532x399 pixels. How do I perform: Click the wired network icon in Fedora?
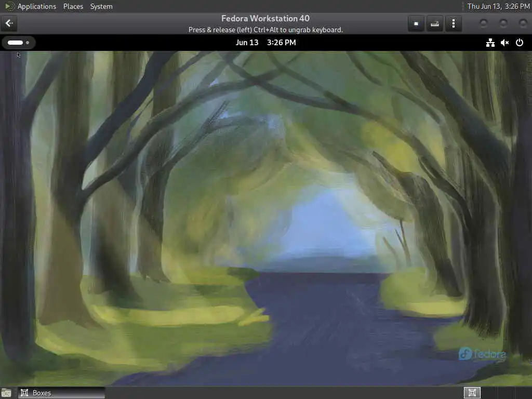point(490,43)
